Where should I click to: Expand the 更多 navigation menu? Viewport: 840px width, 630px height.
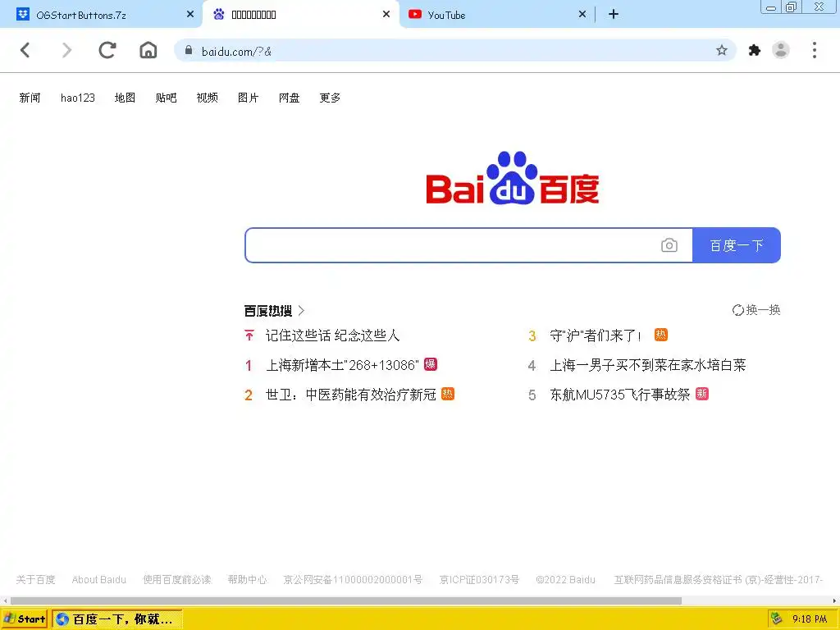point(330,98)
